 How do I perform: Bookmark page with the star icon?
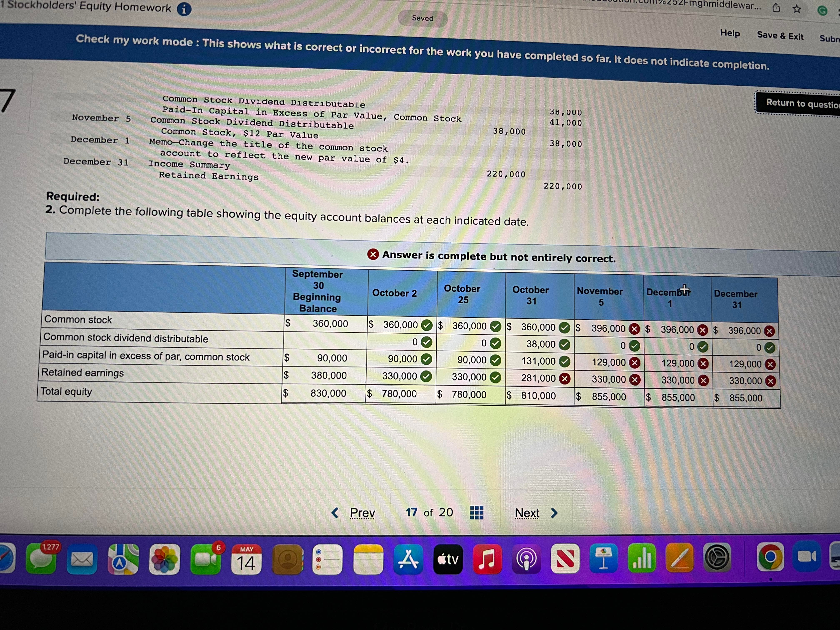[x=797, y=9]
